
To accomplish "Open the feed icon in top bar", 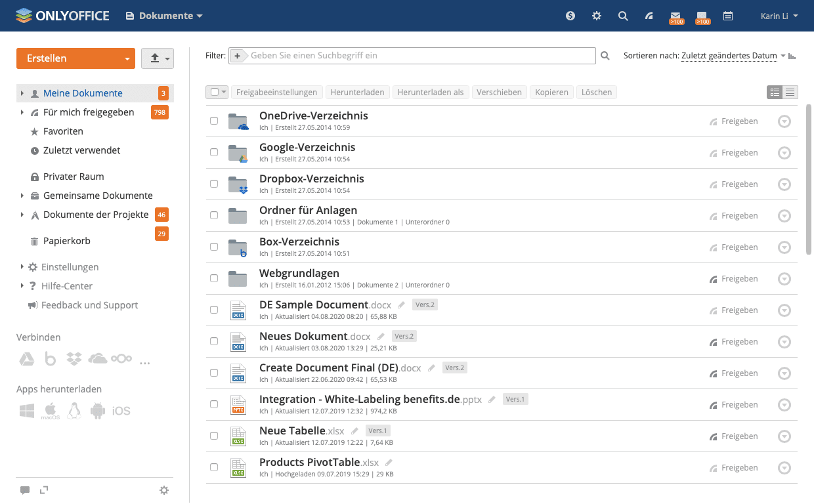I will pos(649,16).
